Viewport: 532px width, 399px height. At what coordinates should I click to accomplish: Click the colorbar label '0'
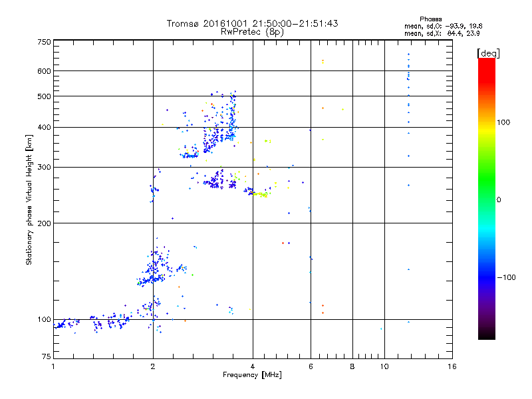coord(498,200)
